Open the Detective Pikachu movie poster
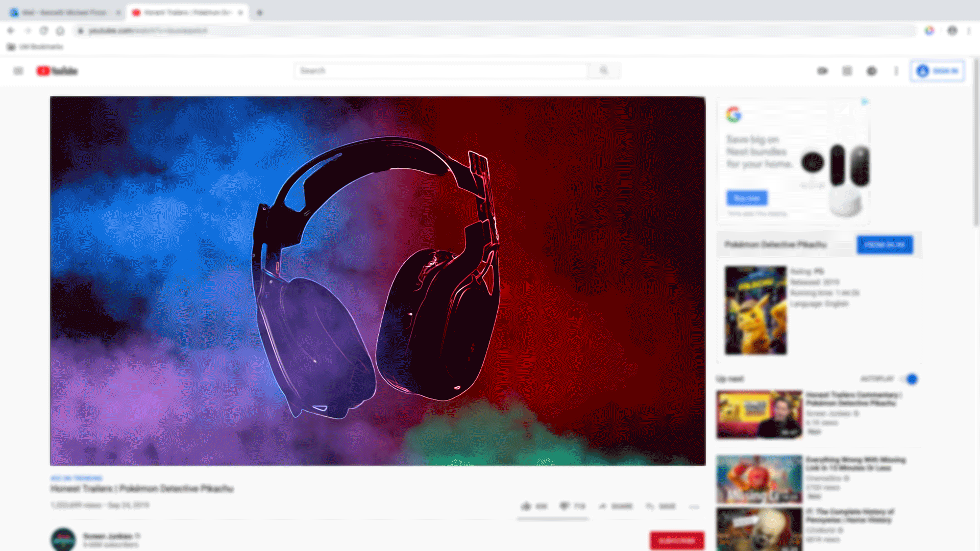This screenshot has height=551, width=980. [755, 310]
